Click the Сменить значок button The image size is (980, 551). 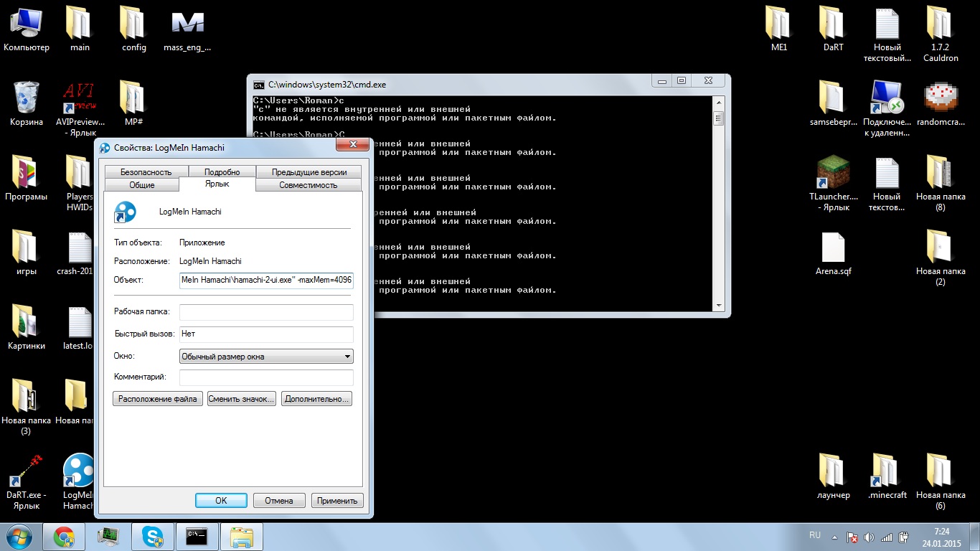click(x=242, y=399)
